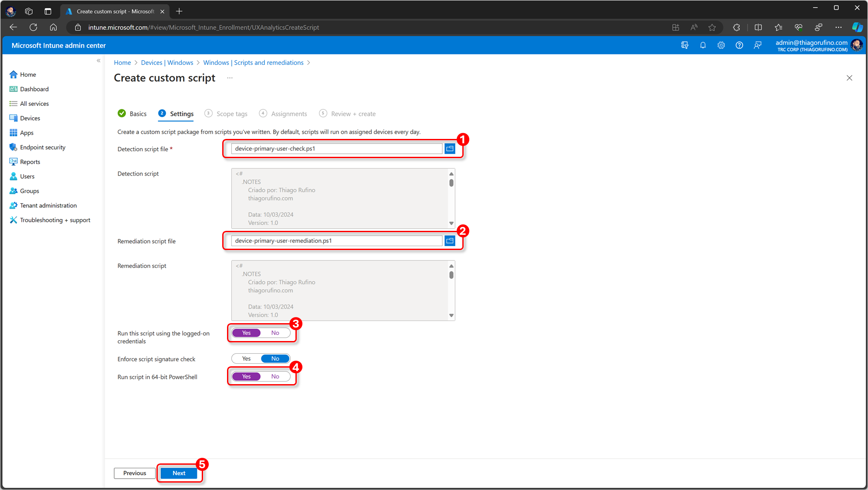Click the Next button
The width and height of the screenshot is (868, 490).
tap(179, 473)
